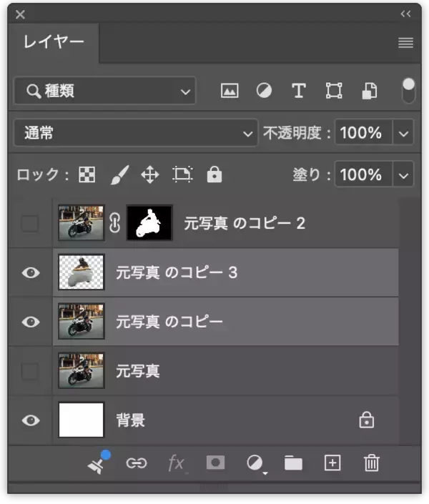Filter layers by type (text) layers
This screenshot has width=429, height=504.
(x=299, y=91)
